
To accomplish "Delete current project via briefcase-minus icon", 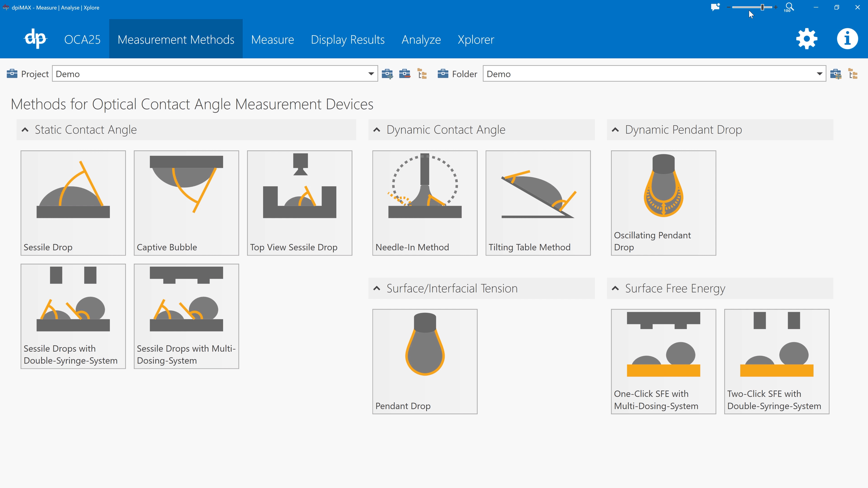I will point(405,73).
